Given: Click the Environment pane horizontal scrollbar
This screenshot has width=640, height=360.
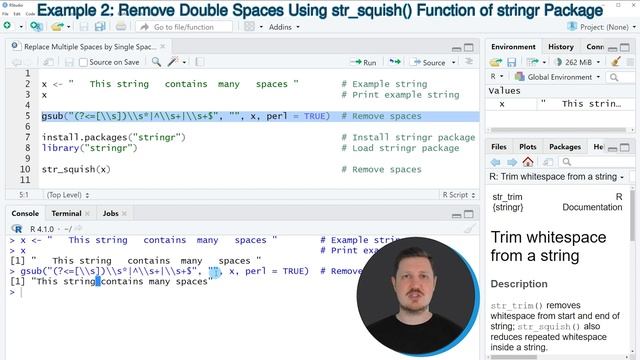Looking at the screenshot, I should coord(558,130).
